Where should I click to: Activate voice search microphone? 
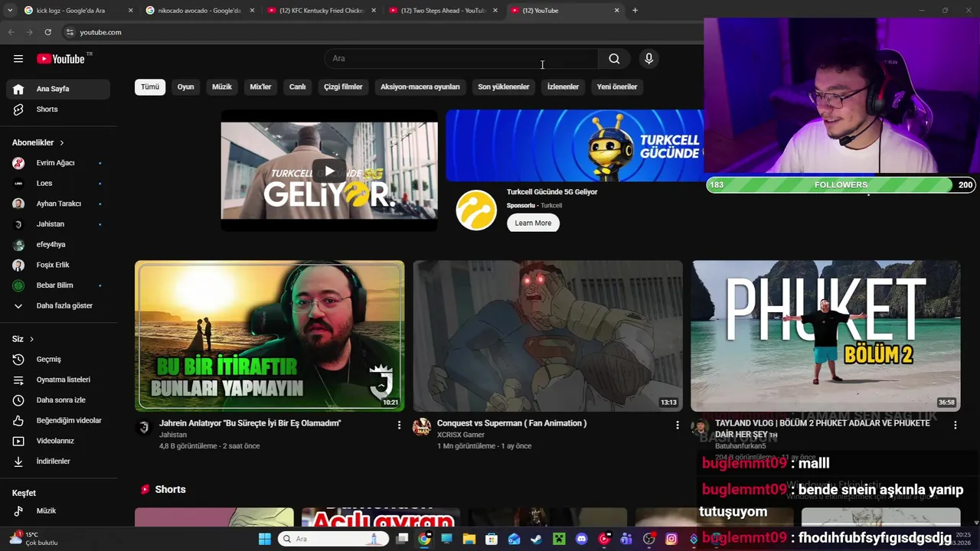648,59
